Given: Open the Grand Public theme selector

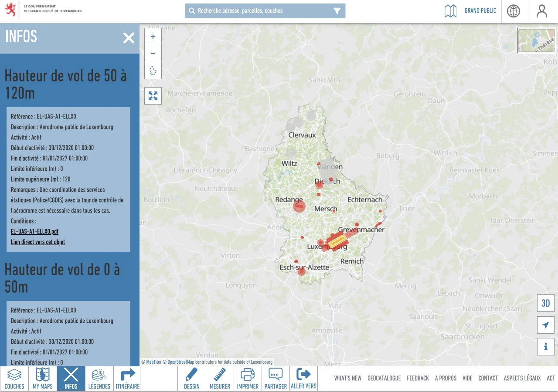Looking at the screenshot, I should (480, 11).
